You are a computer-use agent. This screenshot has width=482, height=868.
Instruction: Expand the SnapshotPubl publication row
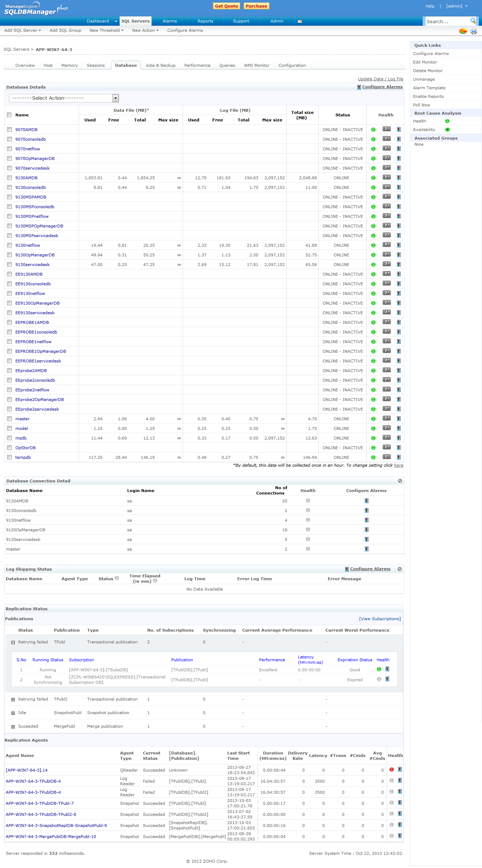tap(13, 713)
